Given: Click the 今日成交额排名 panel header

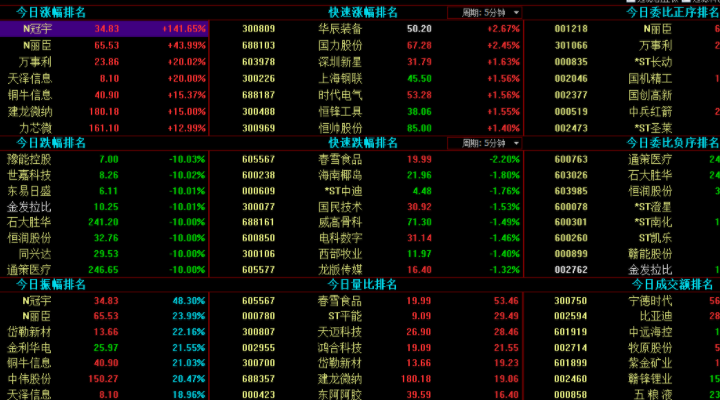Looking at the screenshot, I should [673, 285].
